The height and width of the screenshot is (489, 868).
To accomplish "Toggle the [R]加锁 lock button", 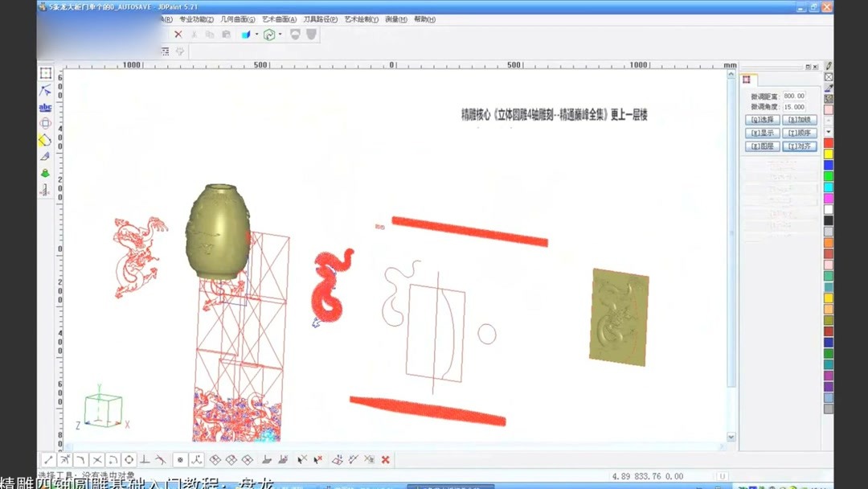I will pyautogui.click(x=800, y=120).
